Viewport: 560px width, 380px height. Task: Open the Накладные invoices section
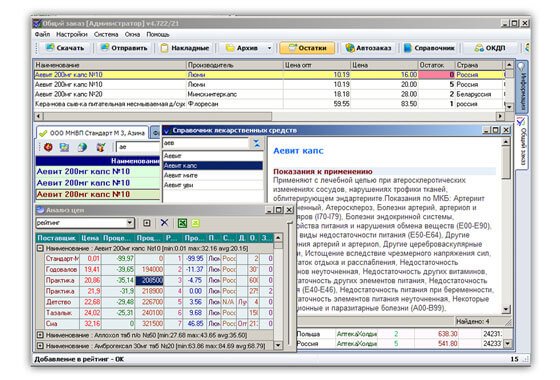pos(185,48)
